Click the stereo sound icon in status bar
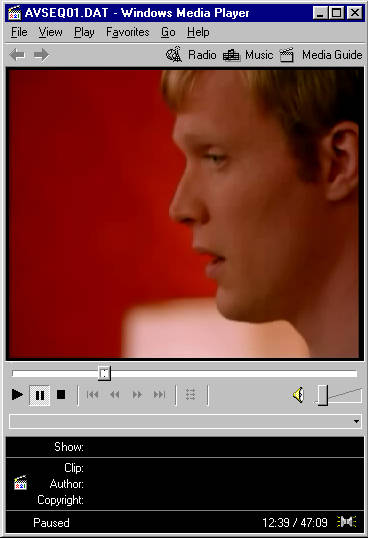This screenshot has width=368, height=538. (x=346, y=522)
